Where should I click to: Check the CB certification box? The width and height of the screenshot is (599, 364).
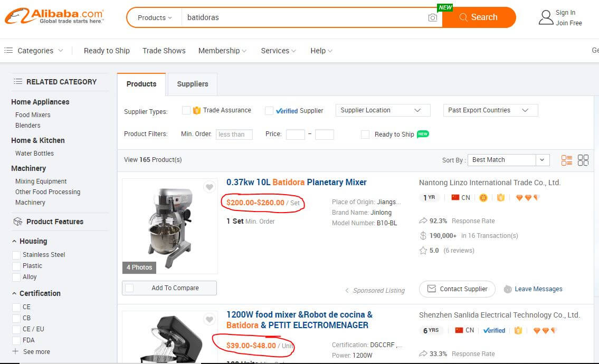[x=16, y=318]
